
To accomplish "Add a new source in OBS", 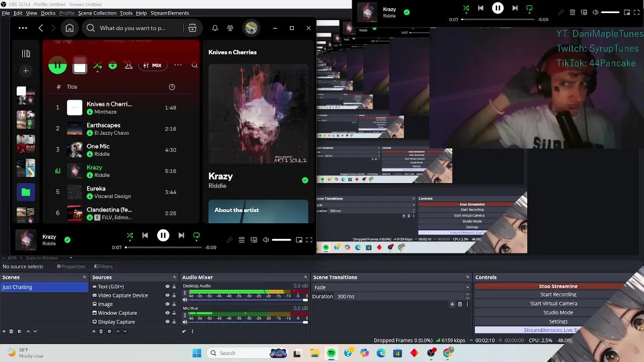I will (x=94, y=331).
